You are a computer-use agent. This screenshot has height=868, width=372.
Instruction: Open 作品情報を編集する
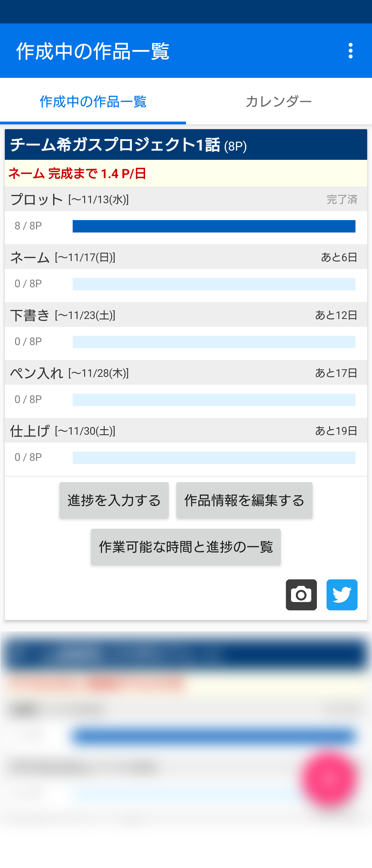click(x=244, y=500)
